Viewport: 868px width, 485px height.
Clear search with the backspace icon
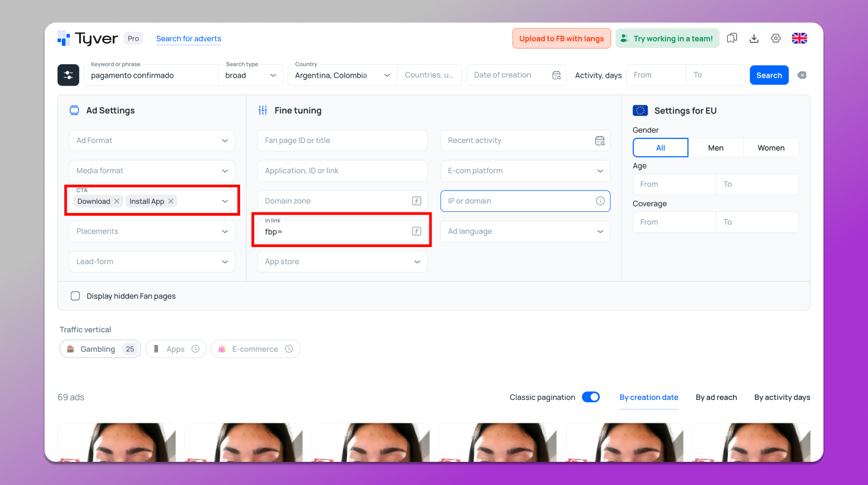point(801,75)
